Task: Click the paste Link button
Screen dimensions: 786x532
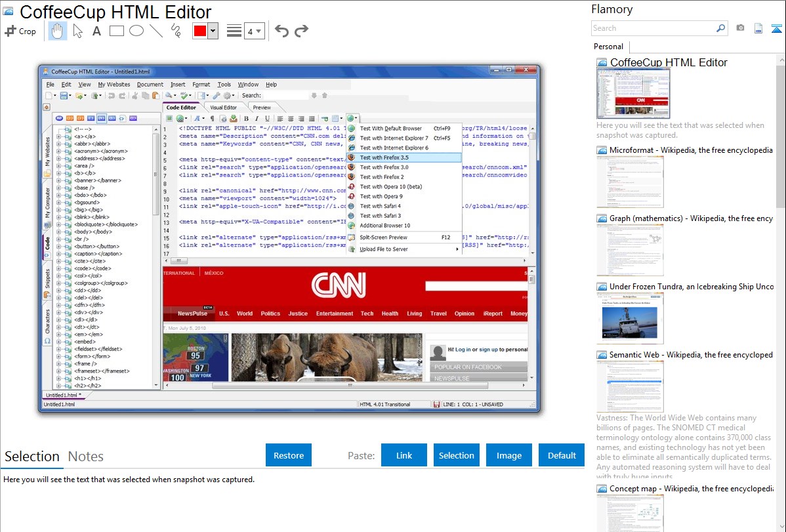Action: coord(404,455)
